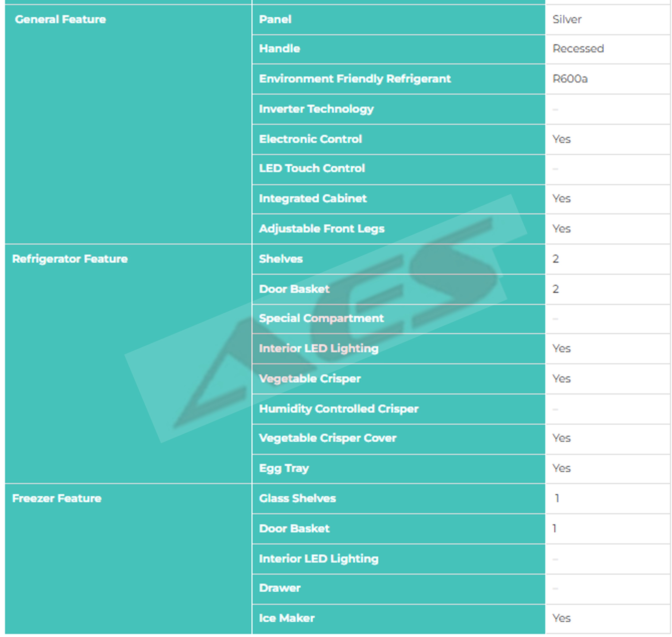This screenshot has width=672, height=637.
Task: Click Environment Friendly Refrigerant label
Action: click(355, 79)
